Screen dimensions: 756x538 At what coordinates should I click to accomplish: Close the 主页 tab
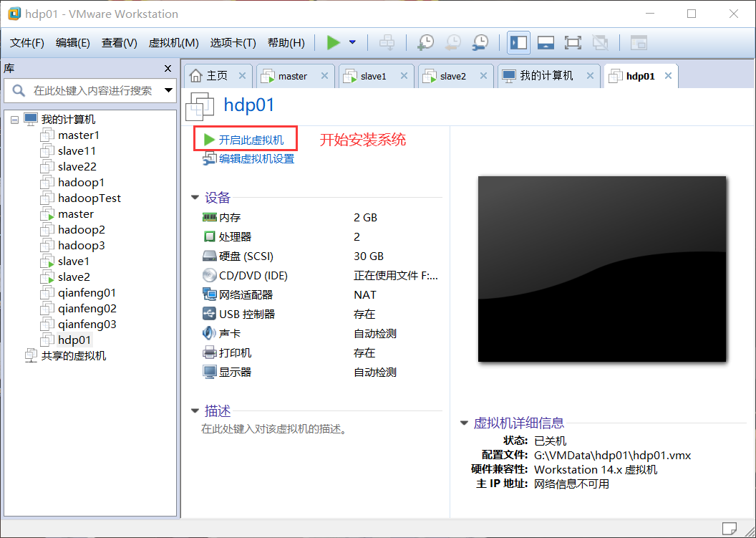pyautogui.click(x=242, y=76)
